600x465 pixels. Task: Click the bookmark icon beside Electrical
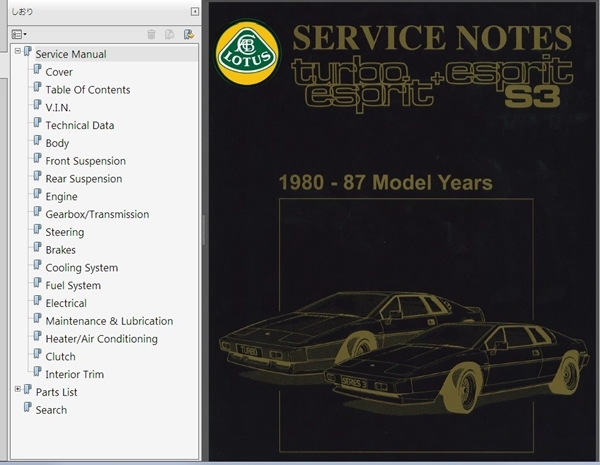(x=38, y=300)
